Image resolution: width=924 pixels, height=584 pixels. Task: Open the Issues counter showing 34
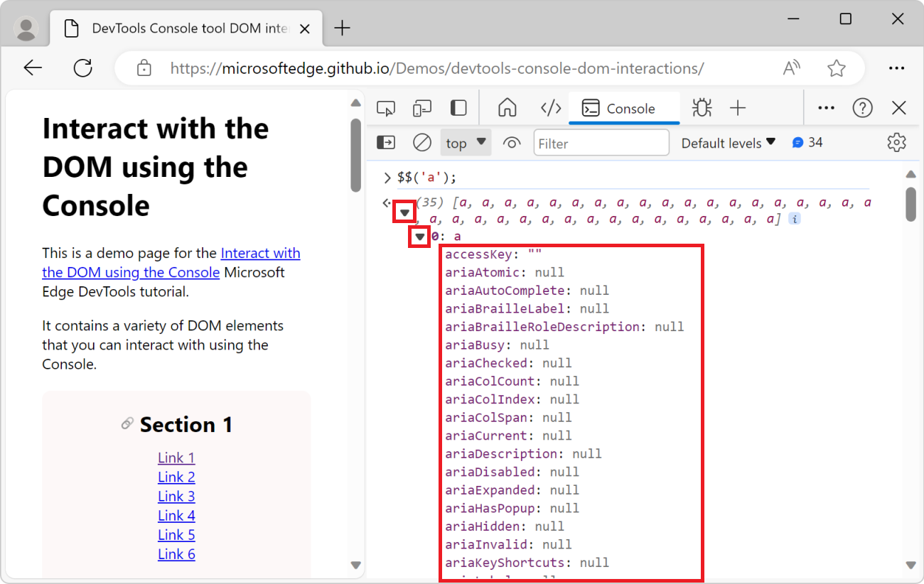pyautogui.click(x=807, y=142)
